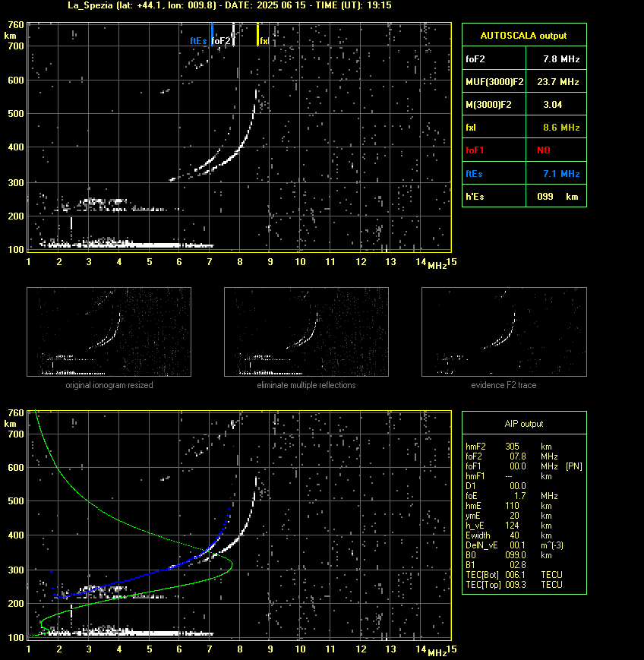Viewport: 644px width, 660px height.
Task: Select the '099 km' value cell
Action: tap(557, 196)
